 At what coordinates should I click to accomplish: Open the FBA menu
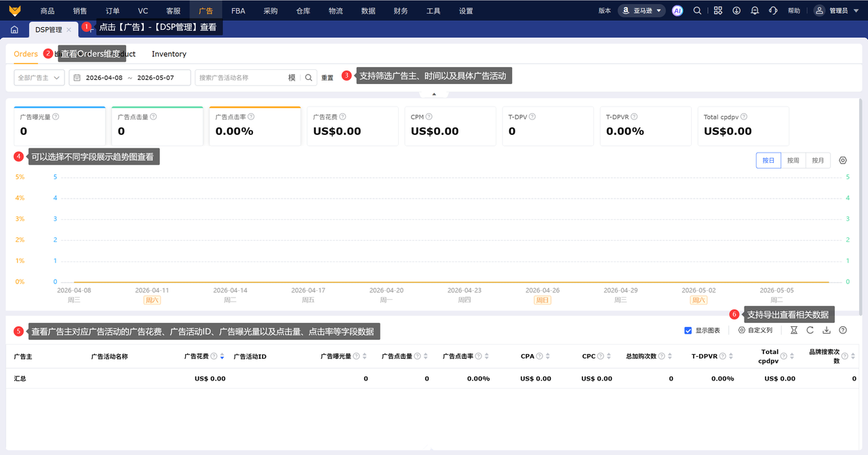point(238,11)
